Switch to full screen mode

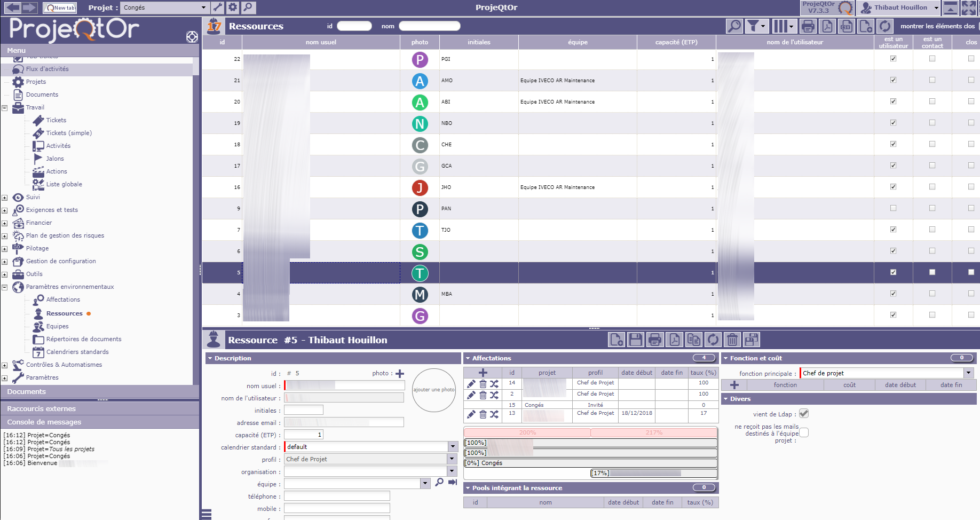pos(969,7)
